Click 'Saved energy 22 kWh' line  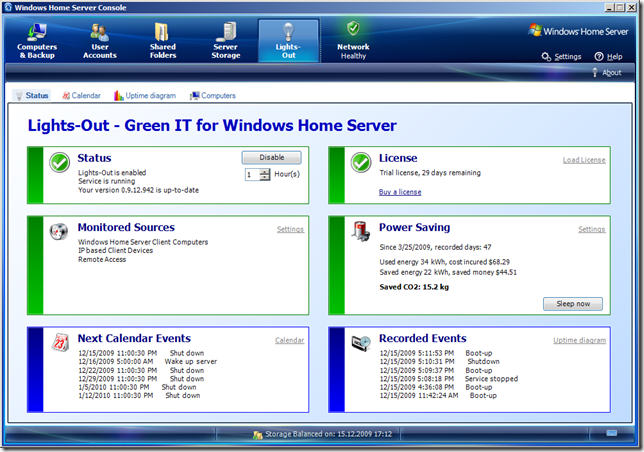pos(448,272)
